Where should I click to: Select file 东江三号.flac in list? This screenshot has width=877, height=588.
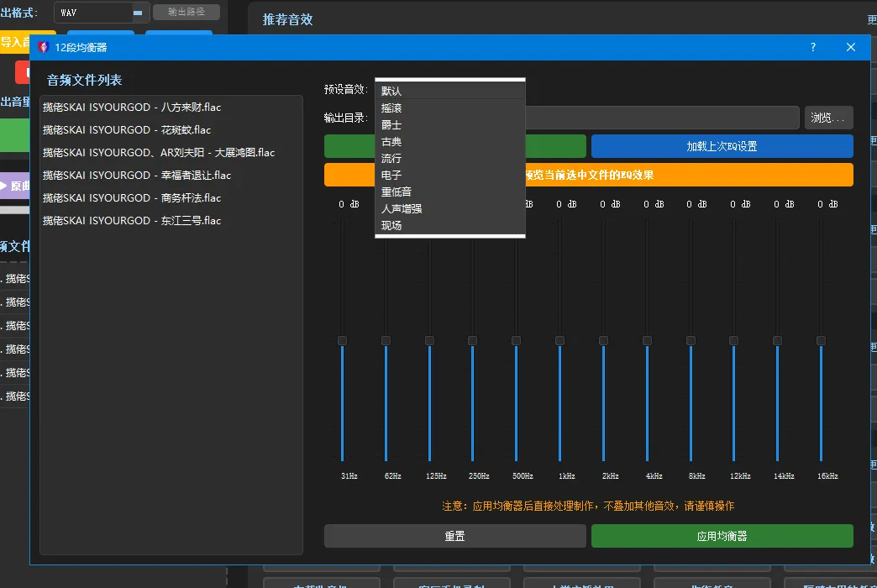(x=171, y=220)
